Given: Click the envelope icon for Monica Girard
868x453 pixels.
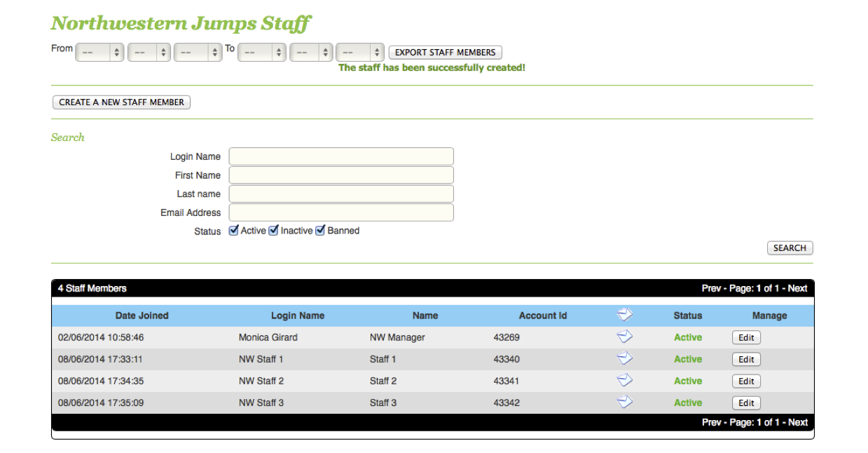Looking at the screenshot, I should pos(624,337).
